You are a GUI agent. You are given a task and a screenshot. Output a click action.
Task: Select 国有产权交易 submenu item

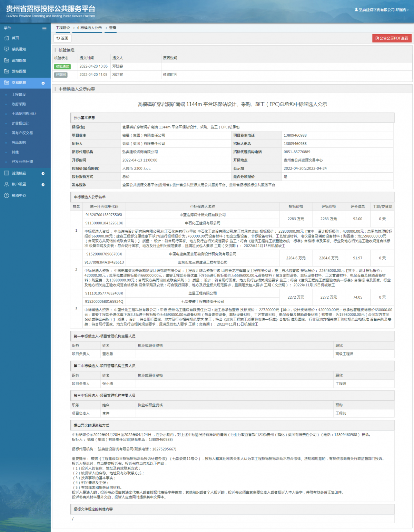(x=22, y=133)
